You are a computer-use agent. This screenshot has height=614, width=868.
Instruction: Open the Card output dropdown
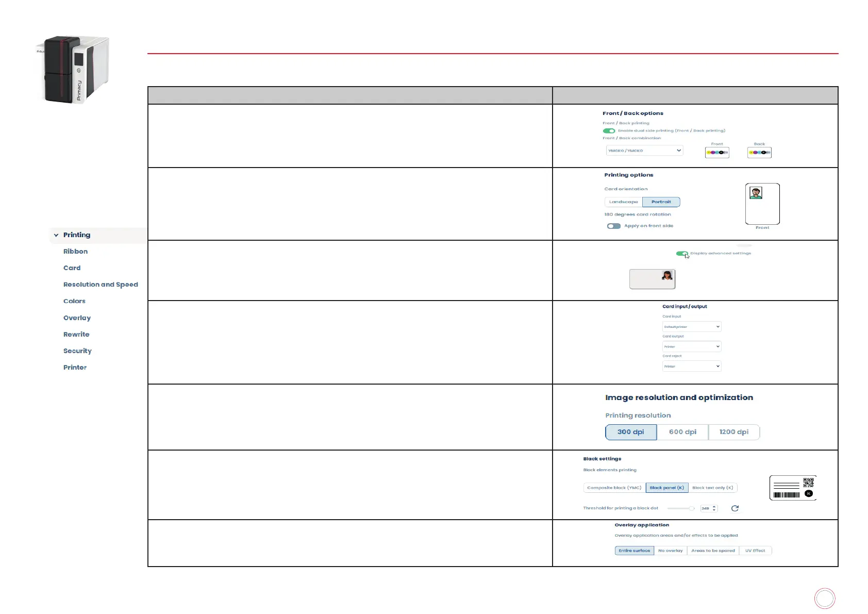pyautogui.click(x=692, y=346)
